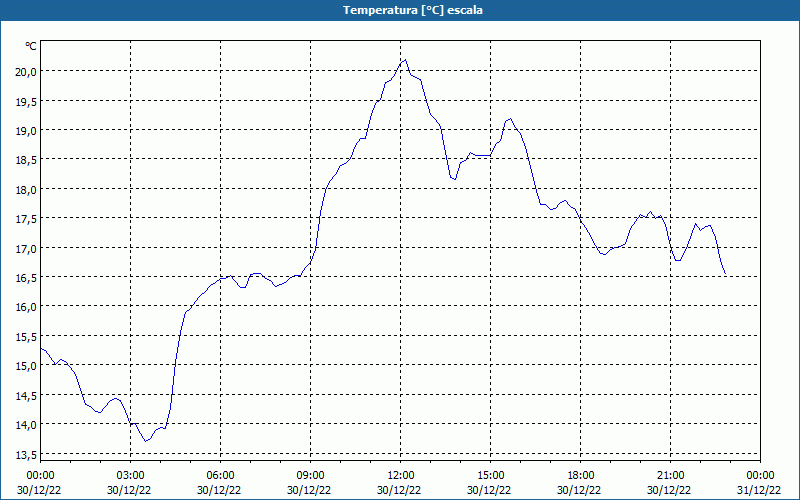
Task: Click the 16,5 y-axis label
Action: point(27,278)
